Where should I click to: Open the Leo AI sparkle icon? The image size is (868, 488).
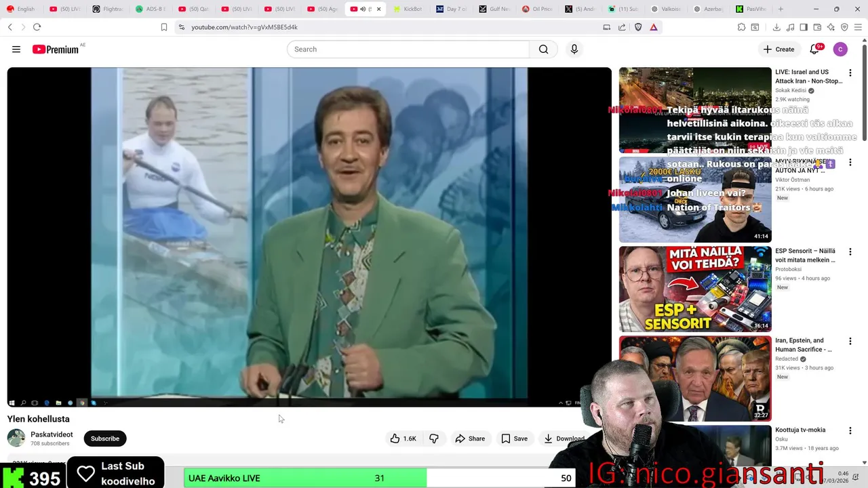(x=831, y=27)
